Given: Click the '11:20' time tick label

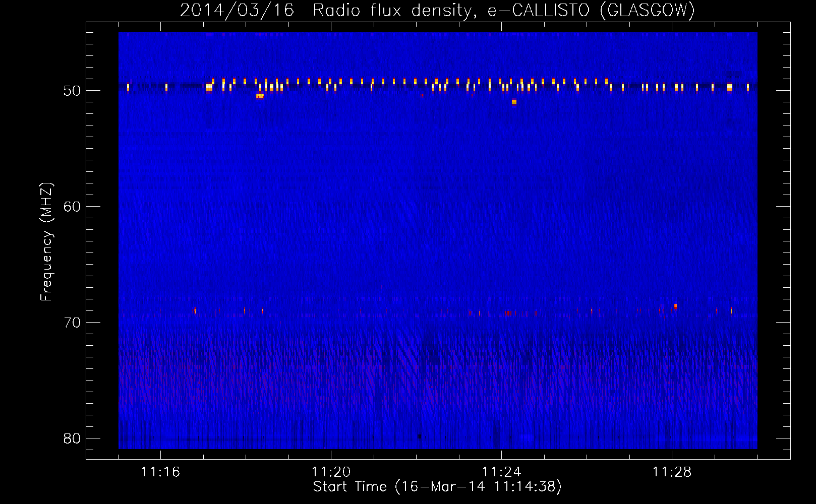Looking at the screenshot, I should coord(331,472).
